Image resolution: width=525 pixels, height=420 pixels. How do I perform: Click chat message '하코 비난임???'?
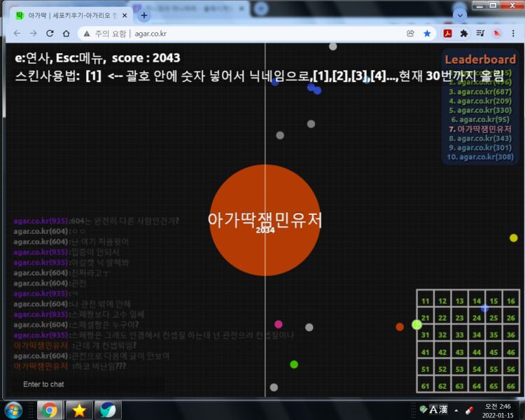99,366
